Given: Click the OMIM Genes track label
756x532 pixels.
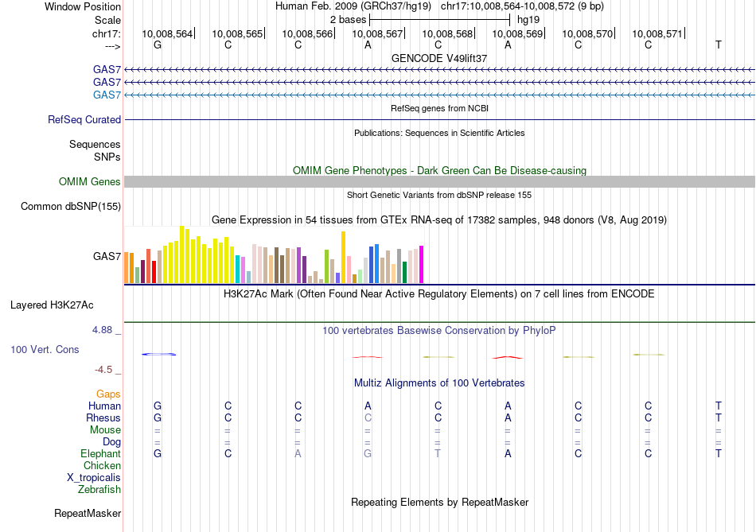Looking at the screenshot, I should 89,181.
